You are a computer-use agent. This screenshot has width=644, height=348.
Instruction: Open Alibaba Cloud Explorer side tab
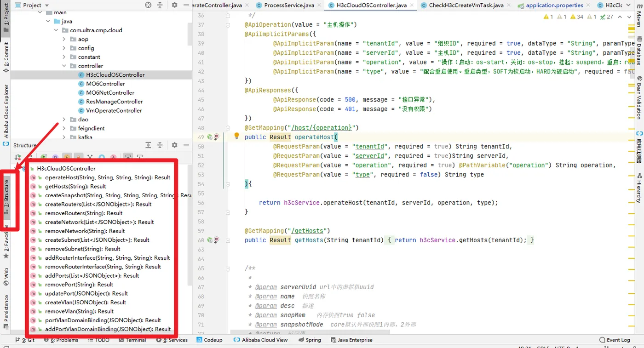(x=6, y=115)
